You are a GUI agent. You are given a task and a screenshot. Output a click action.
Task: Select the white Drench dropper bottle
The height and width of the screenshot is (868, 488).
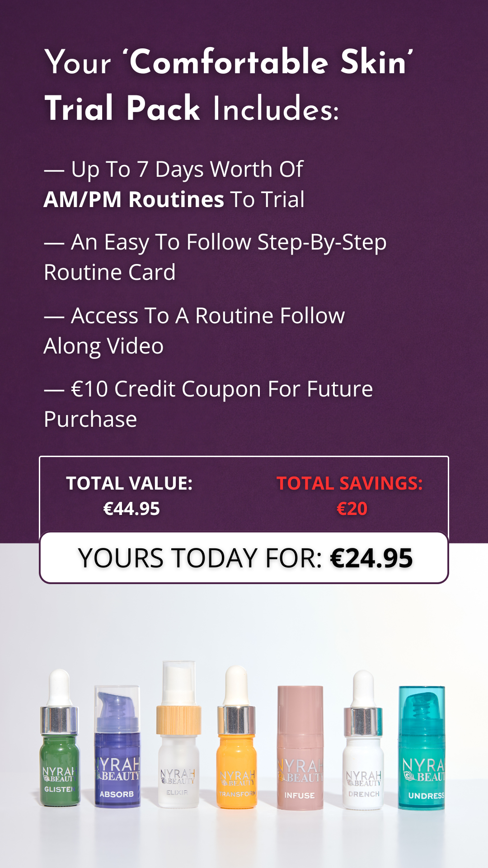coord(363,750)
